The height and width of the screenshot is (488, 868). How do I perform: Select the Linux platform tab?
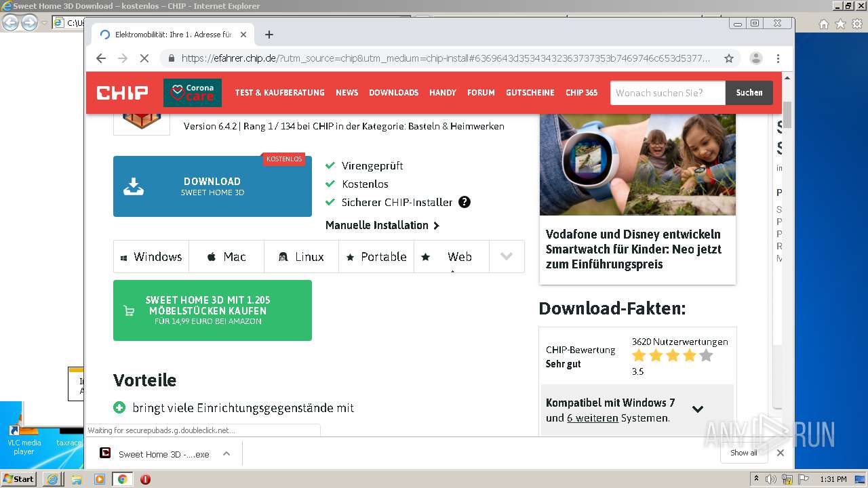pyautogui.click(x=301, y=257)
